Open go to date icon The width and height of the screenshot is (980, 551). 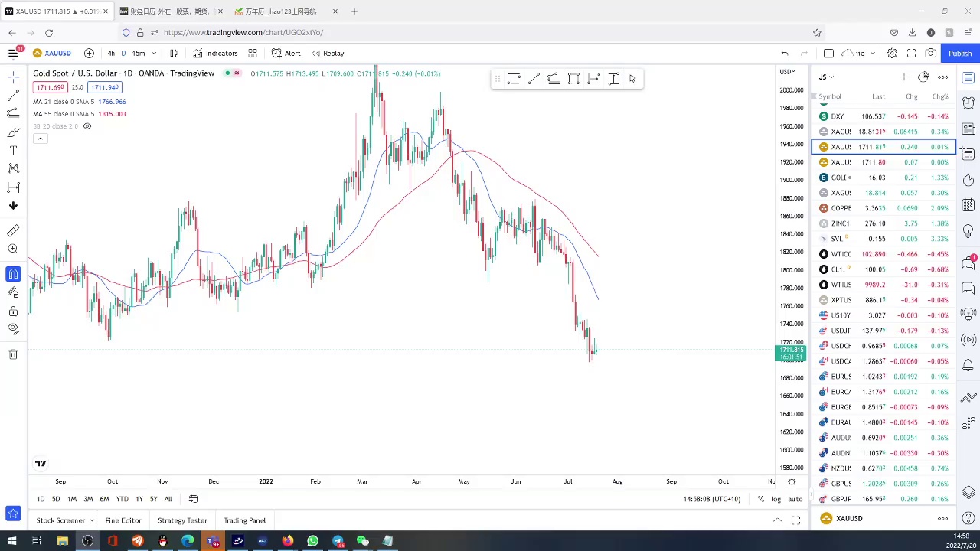pyautogui.click(x=193, y=499)
